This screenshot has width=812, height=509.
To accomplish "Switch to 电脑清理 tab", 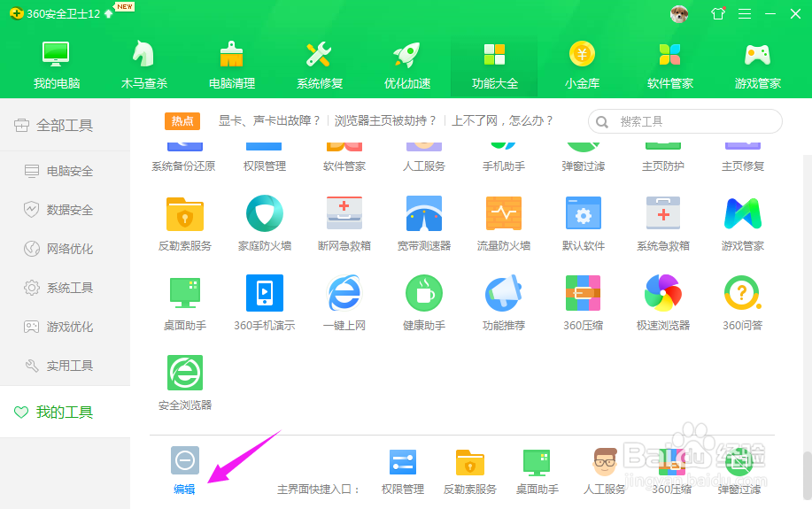I will point(231,66).
